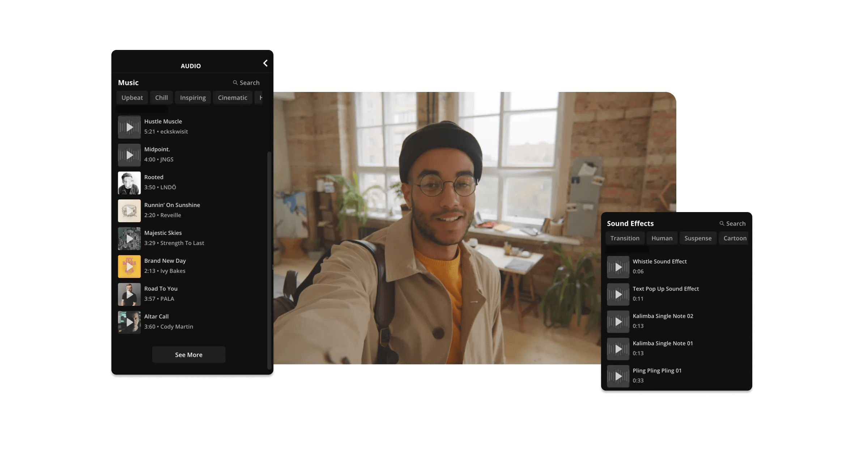Select the Rooted album thumbnail

129,183
